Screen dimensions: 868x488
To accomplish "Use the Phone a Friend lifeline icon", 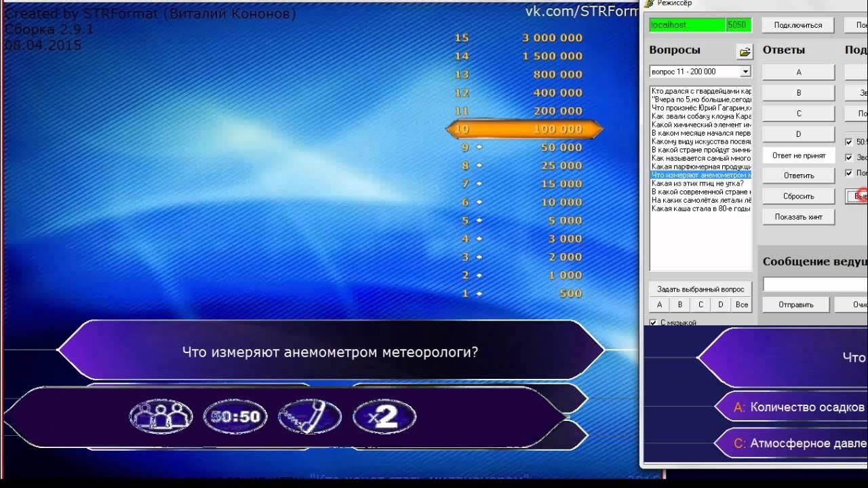I will click(x=310, y=416).
